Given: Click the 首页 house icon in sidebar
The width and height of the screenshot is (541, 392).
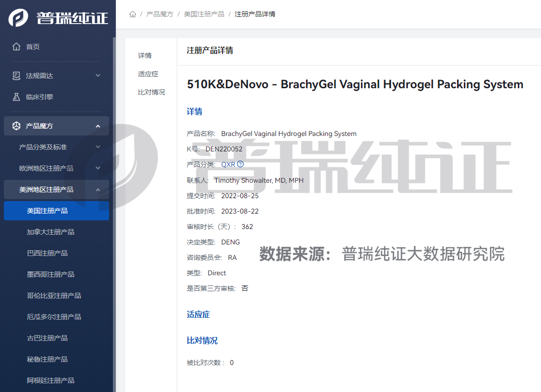Looking at the screenshot, I should tap(16, 47).
